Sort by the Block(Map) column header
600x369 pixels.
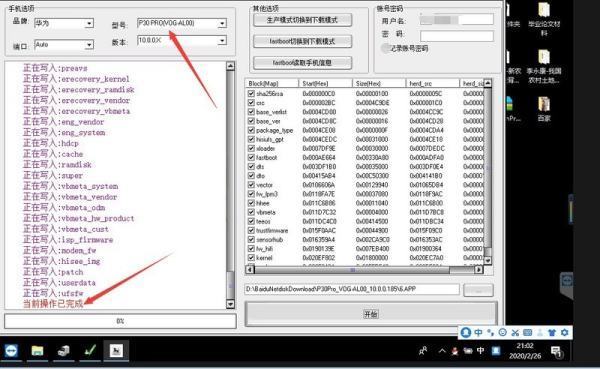click(272, 83)
